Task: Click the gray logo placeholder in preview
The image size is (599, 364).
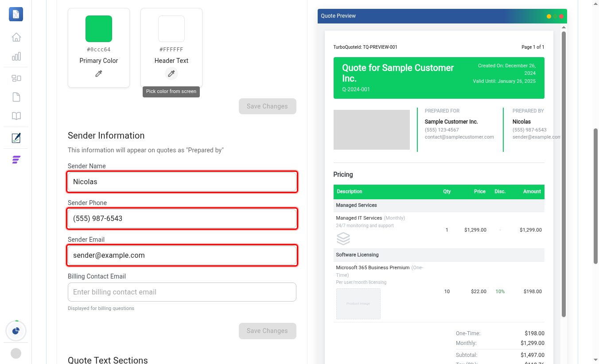Action: click(372, 130)
